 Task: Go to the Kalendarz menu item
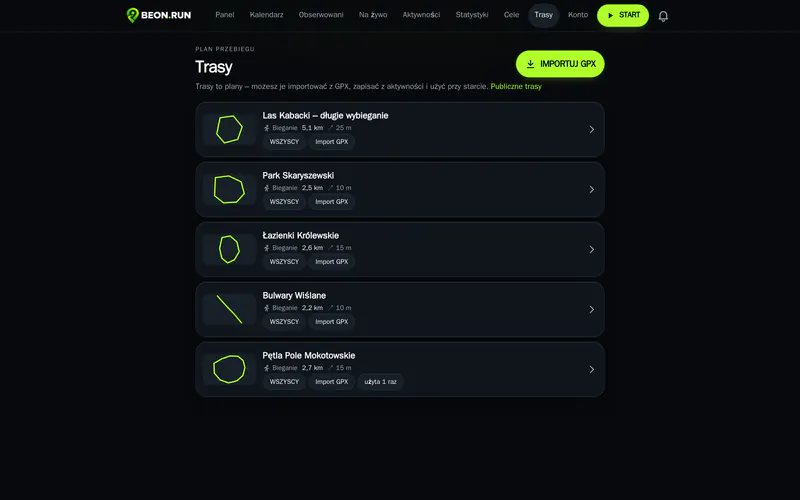[266, 15]
